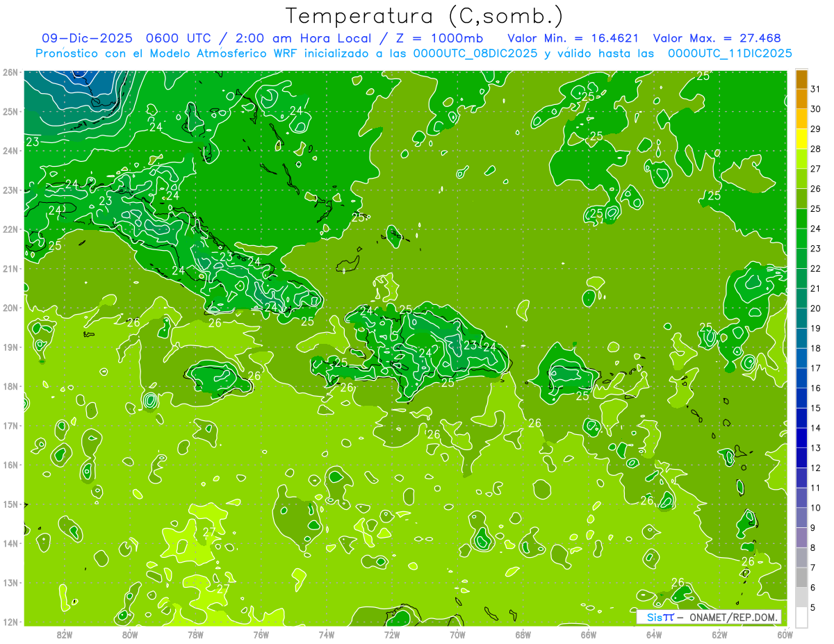Select the yellow swatch between 28 and 29
This screenshot has width=834, height=644.
pos(801,139)
